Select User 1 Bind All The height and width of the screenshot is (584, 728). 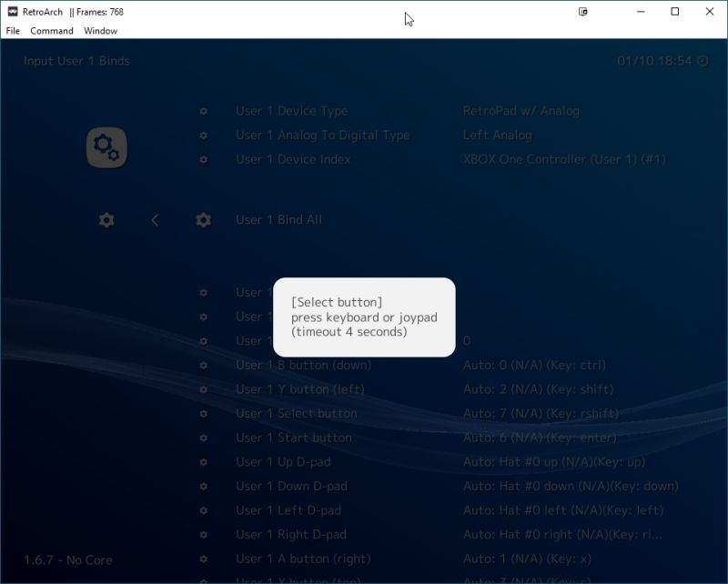tap(282, 219)
